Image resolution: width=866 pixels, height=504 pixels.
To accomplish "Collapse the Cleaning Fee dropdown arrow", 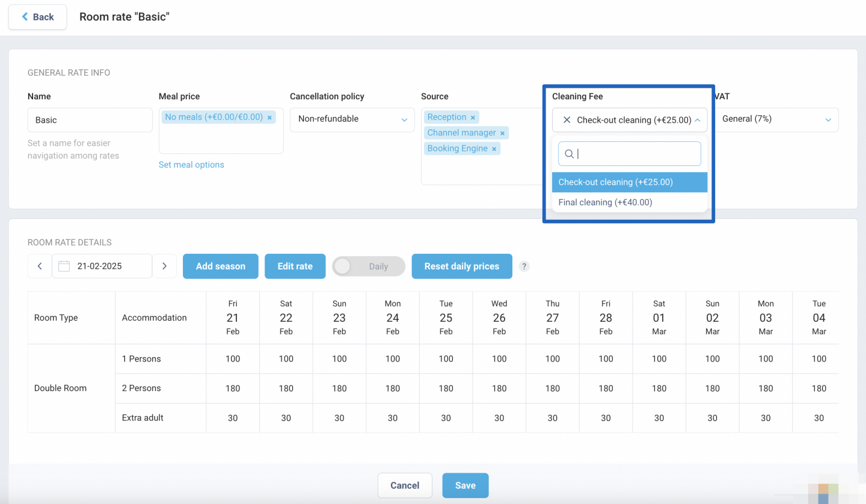I will [698, 120].
